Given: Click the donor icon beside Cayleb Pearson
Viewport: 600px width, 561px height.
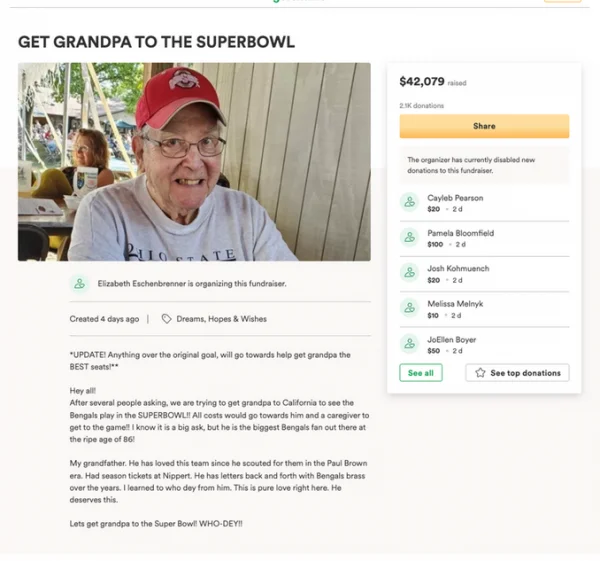Looking at the screenshot, I should click(408, 202).
